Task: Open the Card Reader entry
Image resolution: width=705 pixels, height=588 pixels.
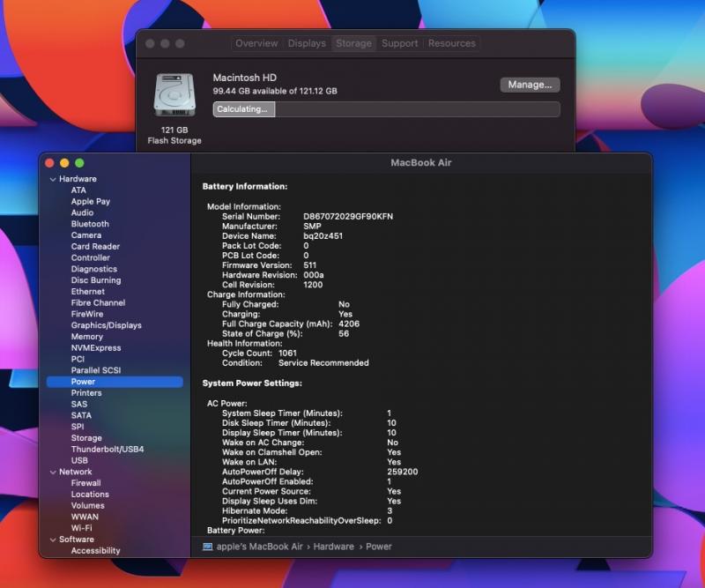Action: [x=95, y=247]
